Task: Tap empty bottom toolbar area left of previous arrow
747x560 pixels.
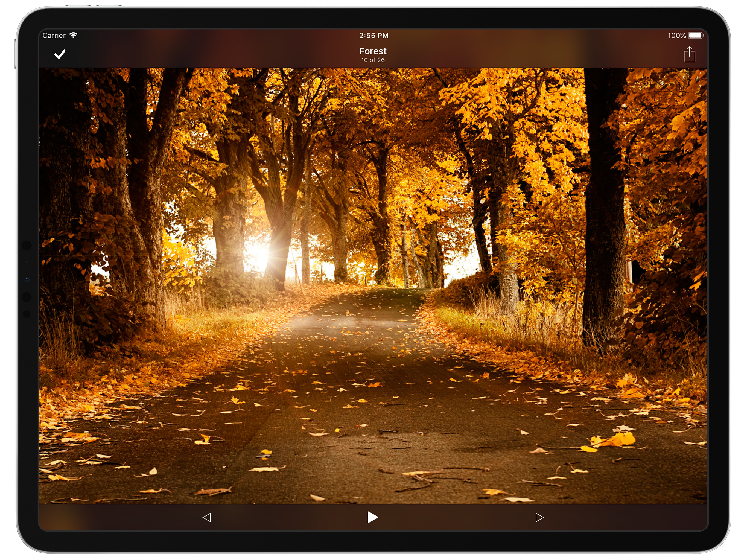Action: click(x=118, y=517)
